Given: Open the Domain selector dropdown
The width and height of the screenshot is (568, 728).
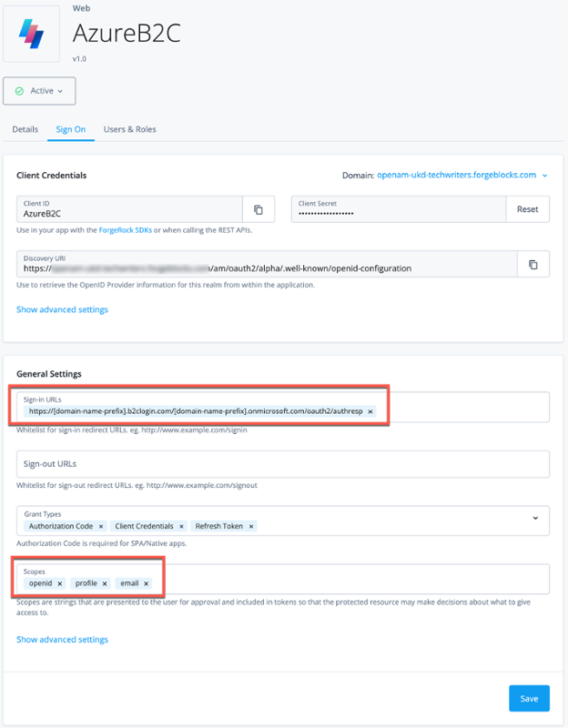Looking at the screenshot, I should (544, 175).
